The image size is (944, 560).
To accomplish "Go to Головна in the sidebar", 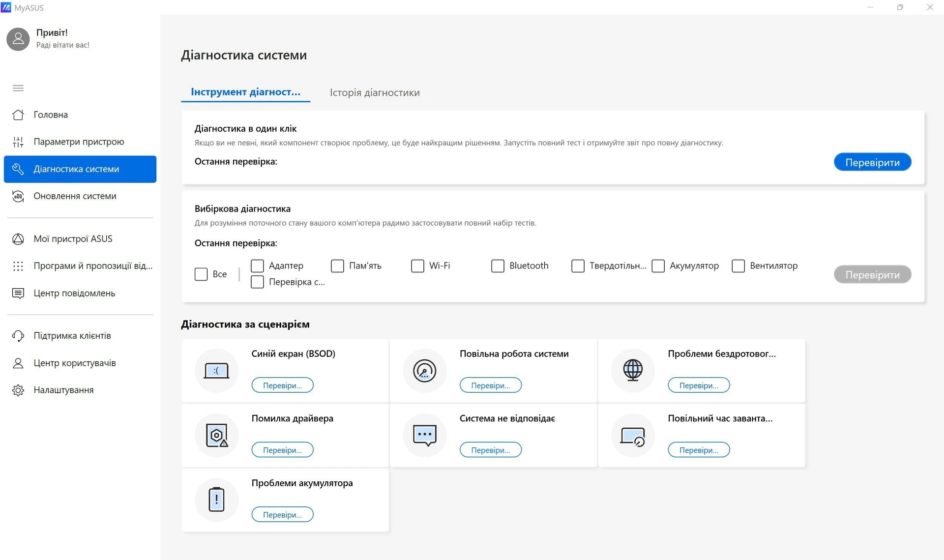I will click(80, 115).
